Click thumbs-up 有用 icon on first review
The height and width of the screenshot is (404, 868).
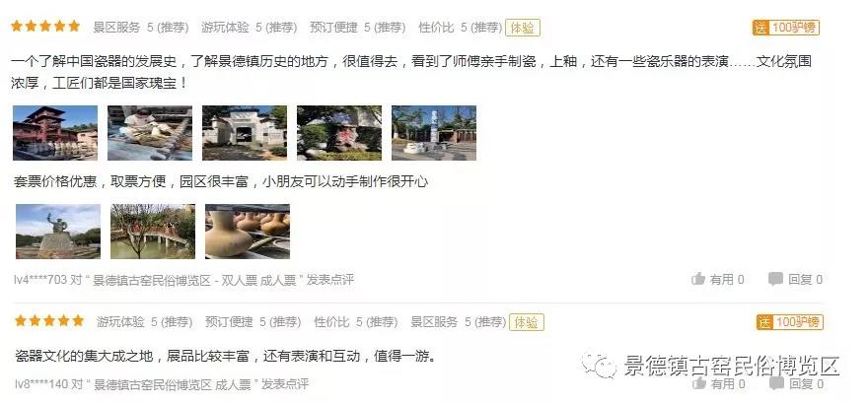698,279
